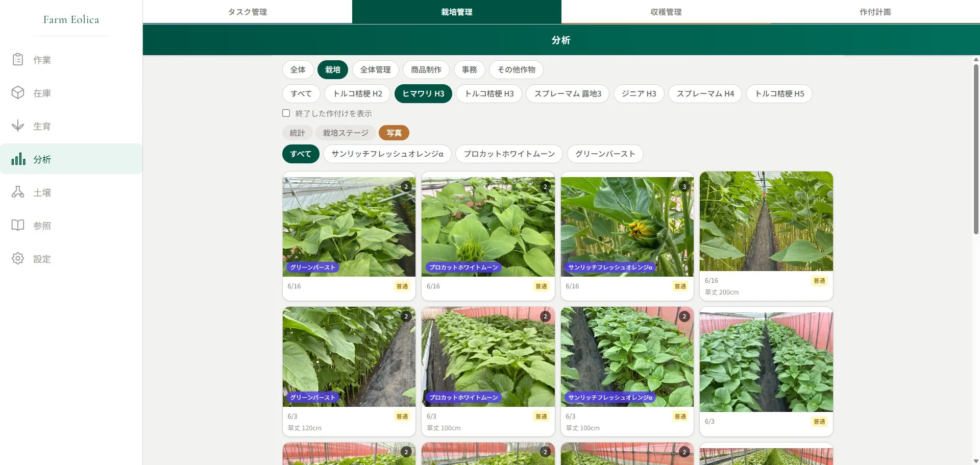
Task: Select the すべて crop filter chip
Action: [x=301, y=93]
